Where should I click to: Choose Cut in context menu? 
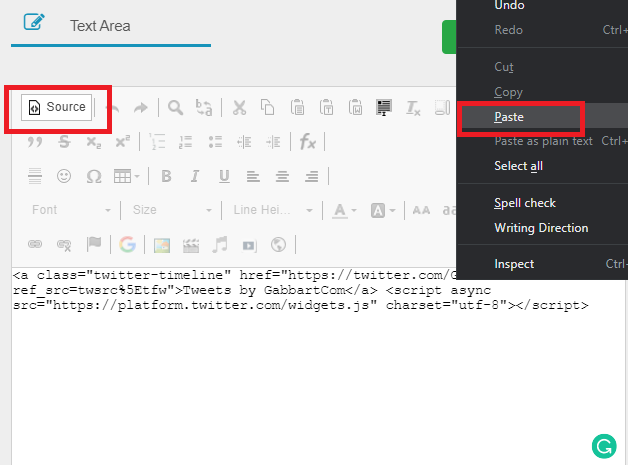543,66
